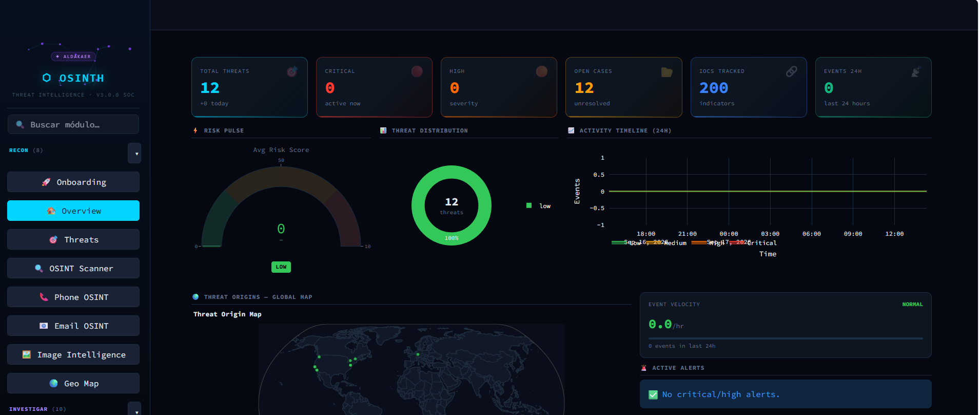Click the green LOW risk badge
The height and width of the screenshot is (415, 980).
coord(281,267)
